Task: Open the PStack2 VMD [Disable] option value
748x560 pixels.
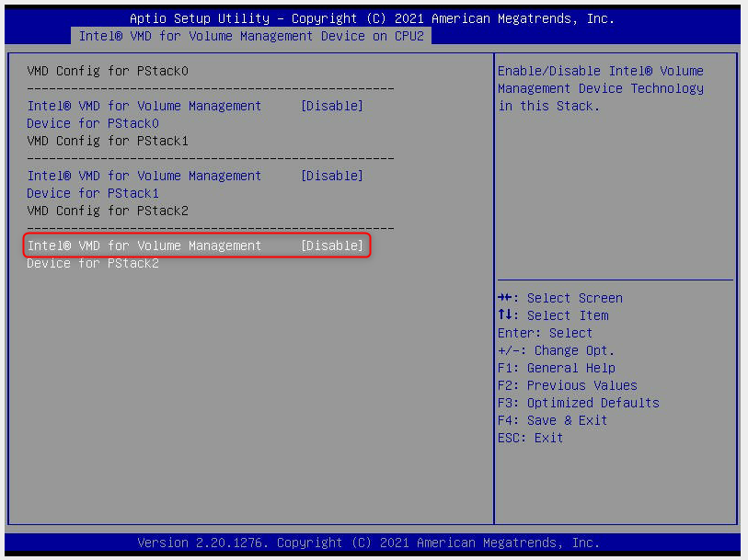Action: (332, 246)
